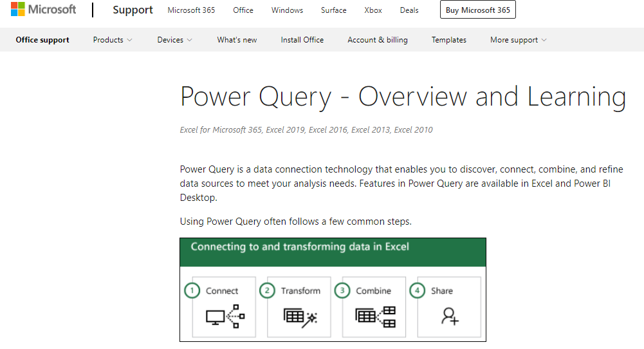The image size is (644, 349).
Task: Open the Windows nav link
Action: pos(287,10)
